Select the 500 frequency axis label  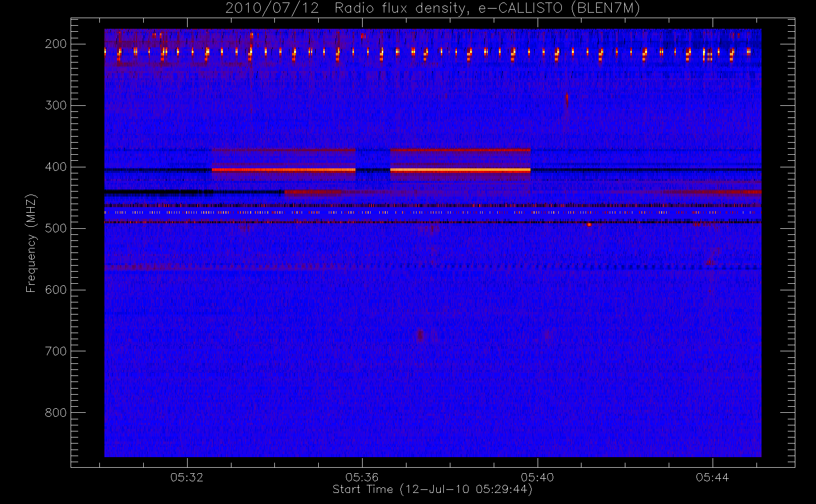(x=55, y=228)
